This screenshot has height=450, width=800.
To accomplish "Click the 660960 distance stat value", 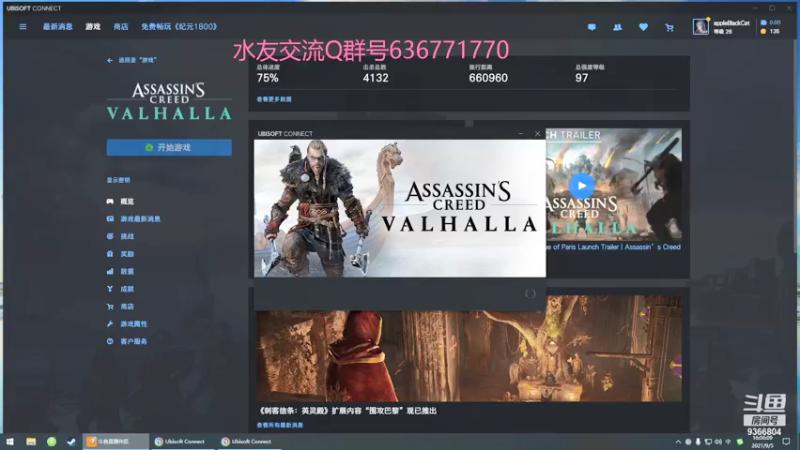I will [x=488, y=78].
